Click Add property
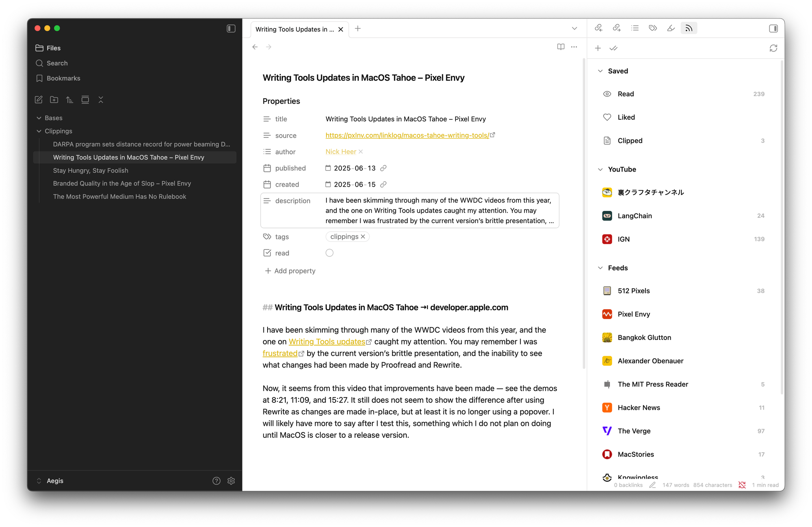Screen dimensions: 812x527 click(290, 271)
